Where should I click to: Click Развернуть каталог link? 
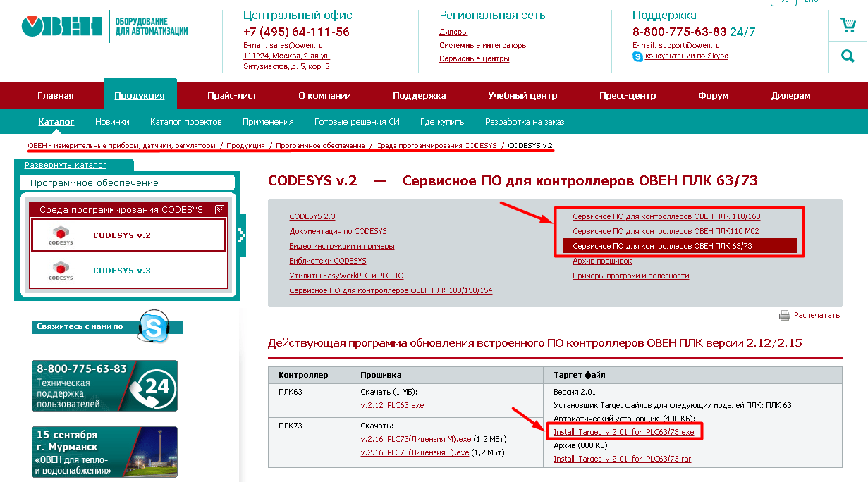[66, 165]
